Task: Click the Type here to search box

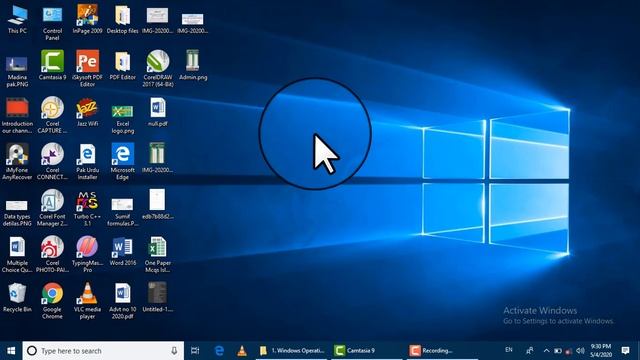Action: point(103,351)
